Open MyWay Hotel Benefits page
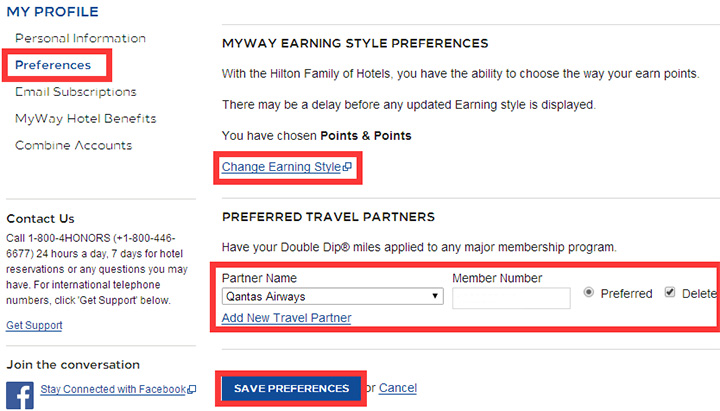The height and width of the screenshot is (411, 720). [86, 118]
